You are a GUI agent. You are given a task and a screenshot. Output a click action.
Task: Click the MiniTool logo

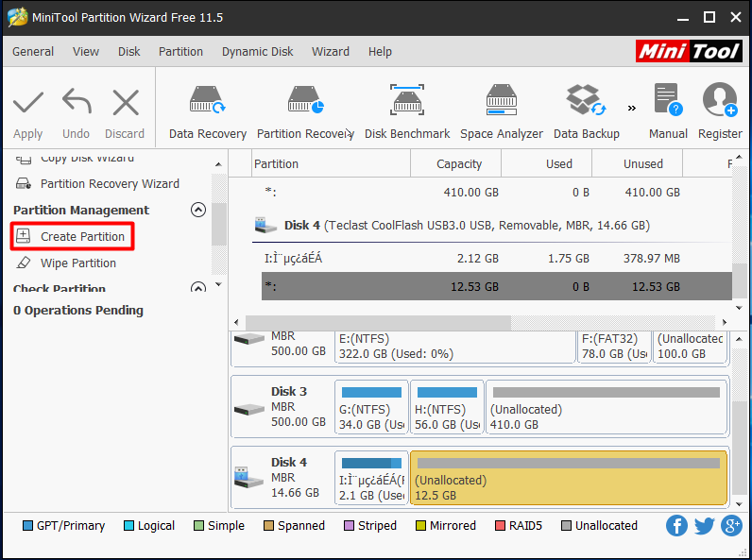click(x=689, y=51)
